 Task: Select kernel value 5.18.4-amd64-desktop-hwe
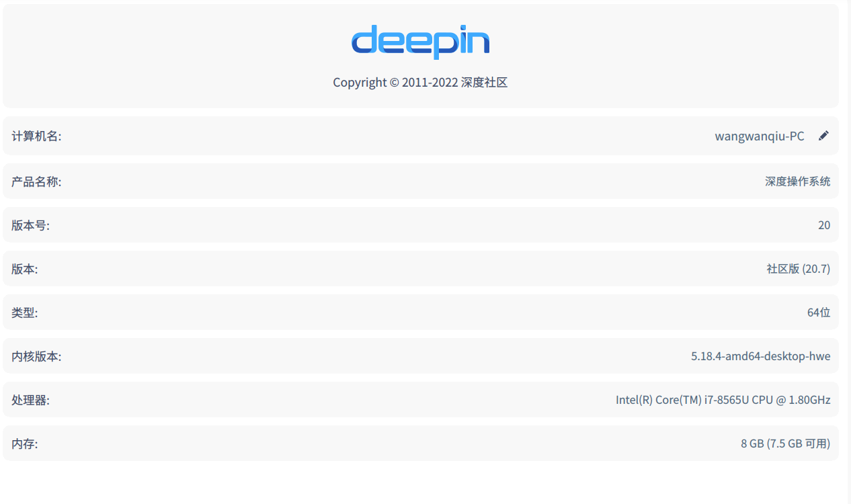pos(761,356)
